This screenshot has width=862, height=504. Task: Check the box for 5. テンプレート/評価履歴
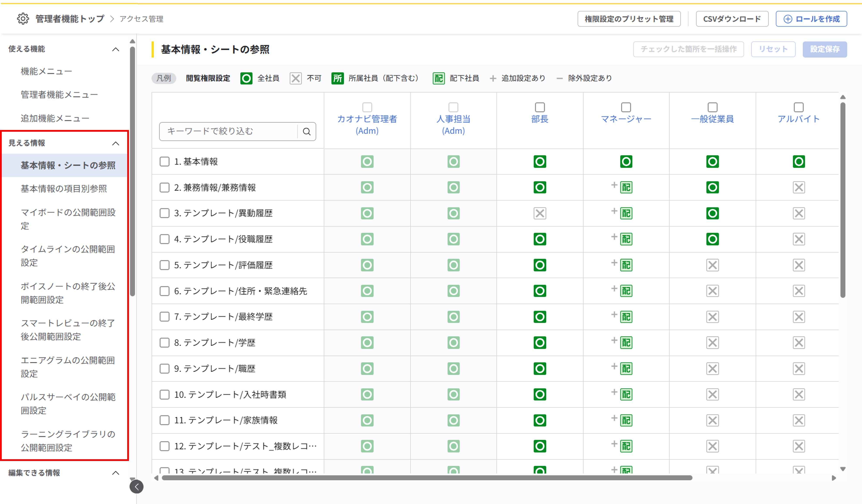click(x=165, y=265)
